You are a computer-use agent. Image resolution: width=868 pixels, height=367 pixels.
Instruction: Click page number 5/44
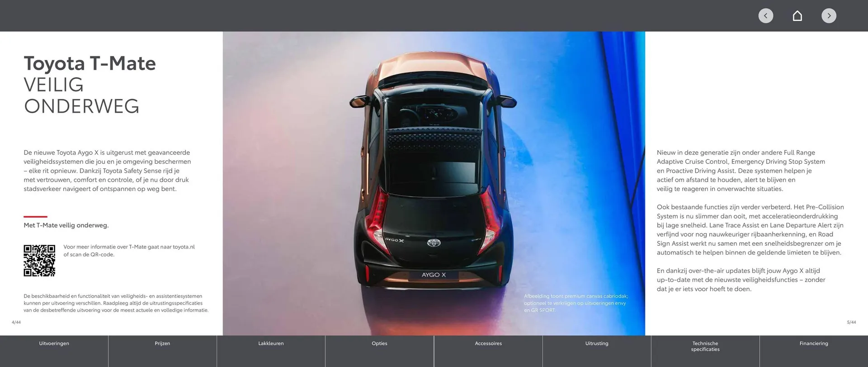pos(851,322)
